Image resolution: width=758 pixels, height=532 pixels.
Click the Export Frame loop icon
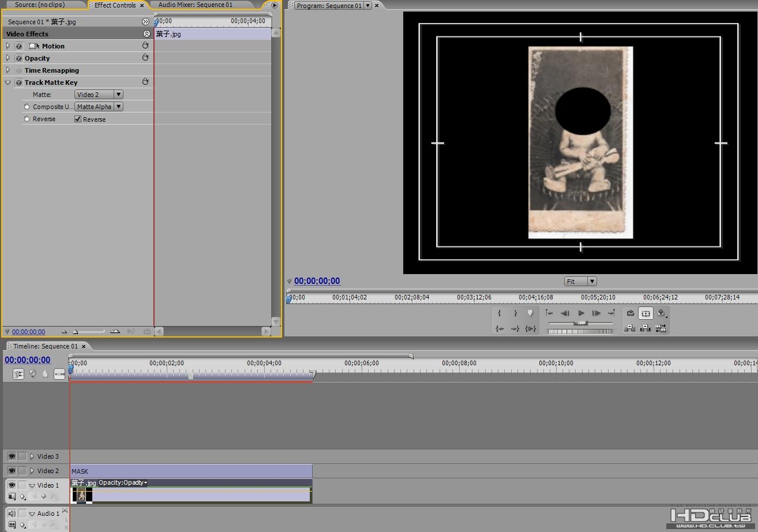(631, 313)
